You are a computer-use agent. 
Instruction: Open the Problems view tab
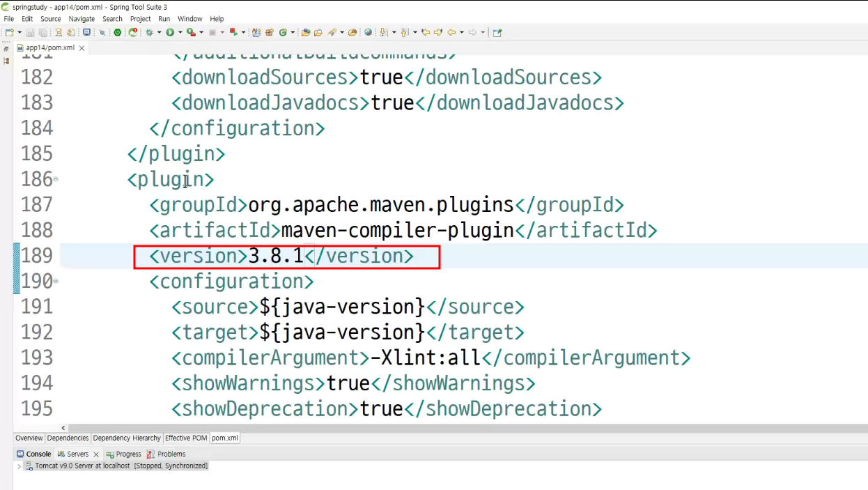click(x=166, y=454)
